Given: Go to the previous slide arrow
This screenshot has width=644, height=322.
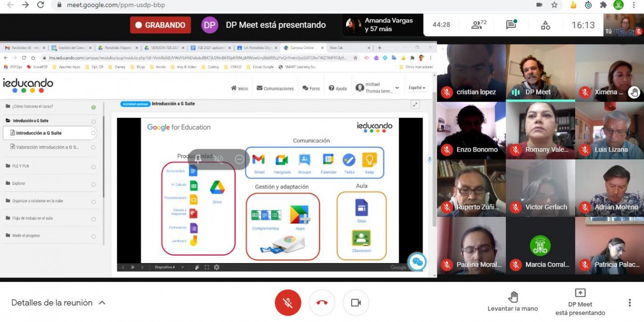Looking at the screenshot, I should pyautogui.click(x=123, y=267).
